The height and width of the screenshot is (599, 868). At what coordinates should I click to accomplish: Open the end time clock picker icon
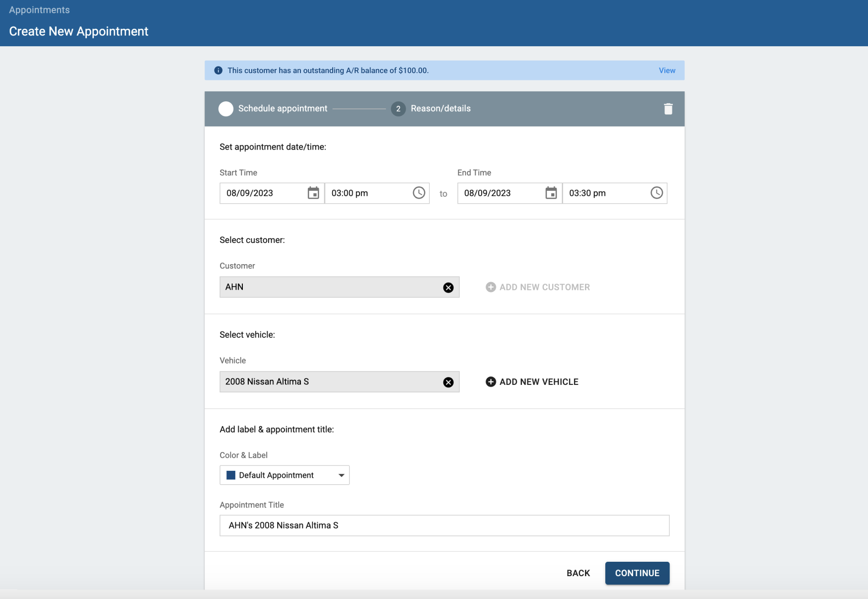(656, 193)
